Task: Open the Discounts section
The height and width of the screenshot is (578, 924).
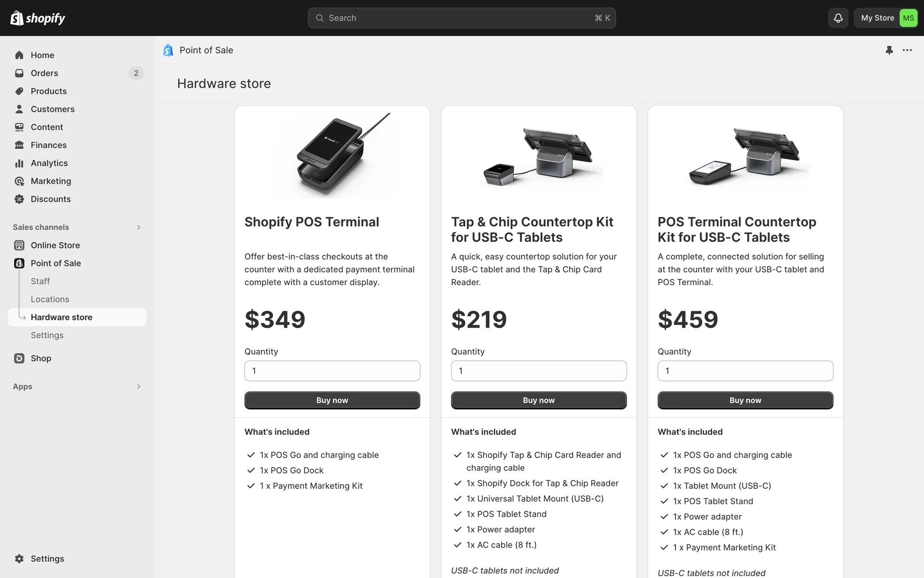Action: 51,199
